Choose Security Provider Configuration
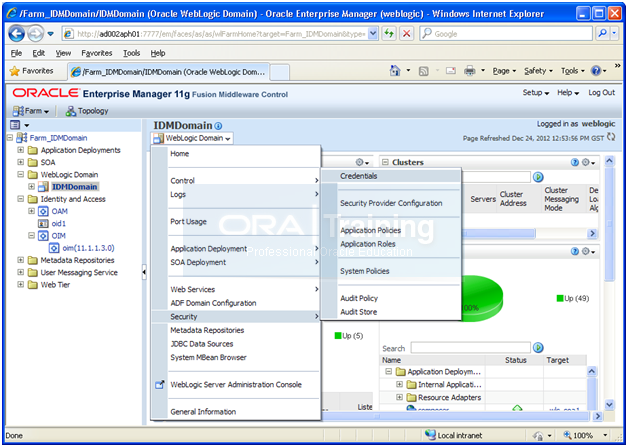The width and height of the screenshot is (628, 447). click(390, 203)
